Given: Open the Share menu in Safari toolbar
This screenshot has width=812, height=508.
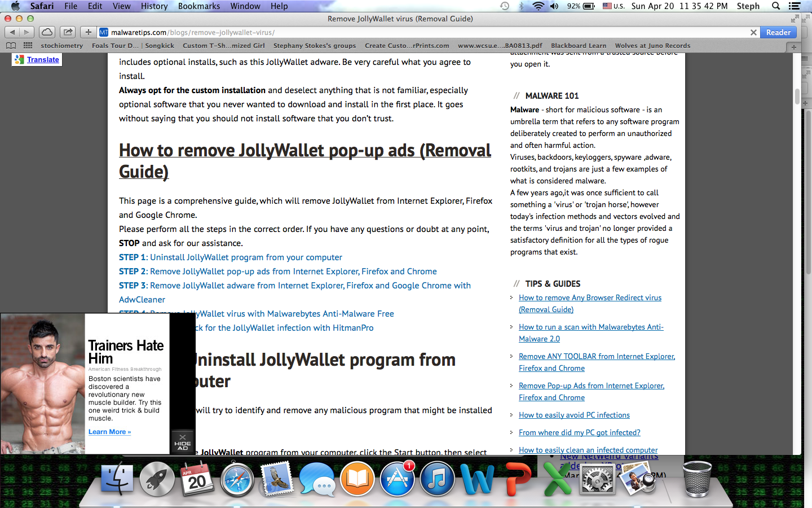Looking at the screenshot, I should 68,32.
